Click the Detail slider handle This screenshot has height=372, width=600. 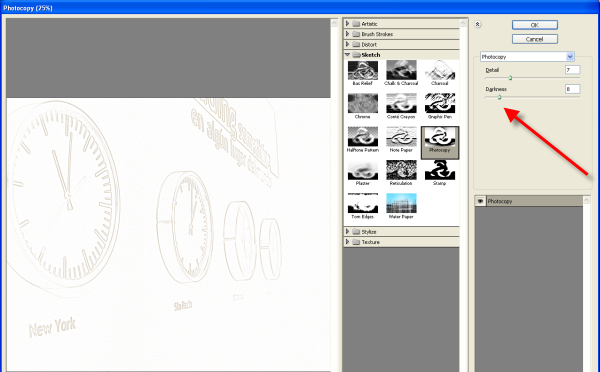pyautogui.click(x=510, y=78)
